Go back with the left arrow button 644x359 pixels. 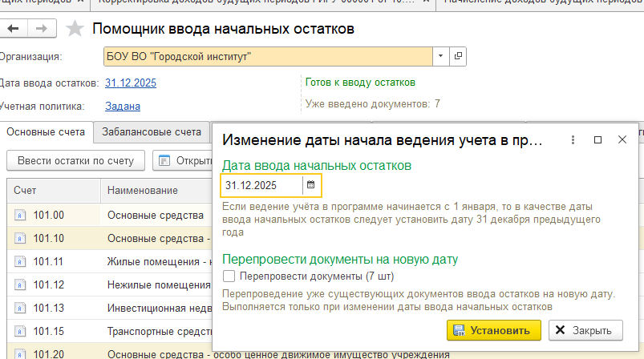pyautogui.click(x=13, y=29)
